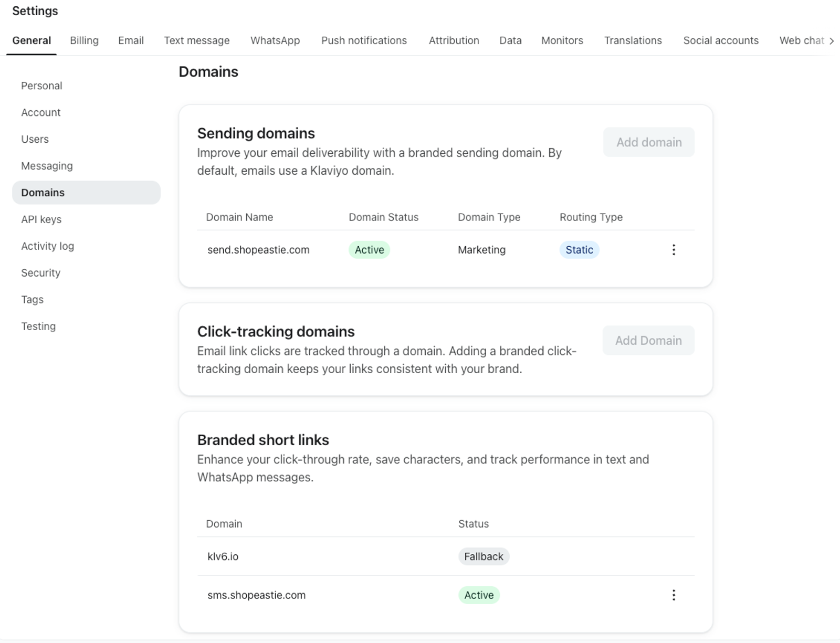Switch to the Billing tab
The height and width of the screenshot is (643, 840).
pyautogui.click(x=84, y=40)
